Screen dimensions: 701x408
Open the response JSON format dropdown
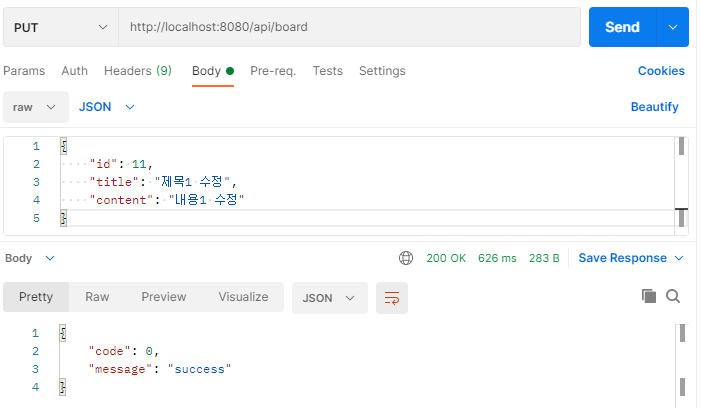329,298
